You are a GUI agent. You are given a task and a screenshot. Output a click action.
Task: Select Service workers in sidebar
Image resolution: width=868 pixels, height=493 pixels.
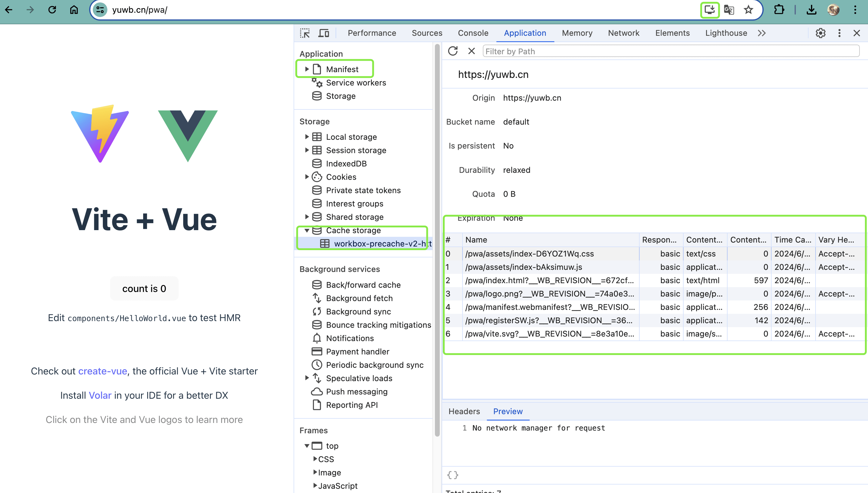click(355, 82)
